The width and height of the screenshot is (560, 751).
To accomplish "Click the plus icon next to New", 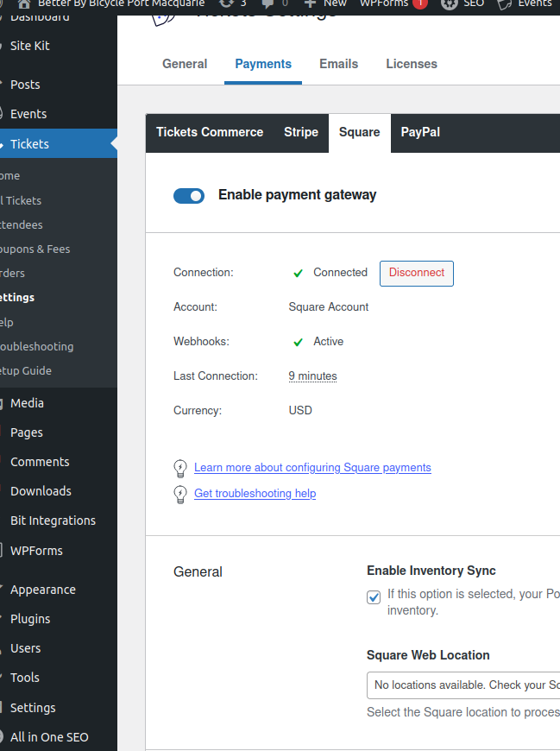I will pos(311,3).
